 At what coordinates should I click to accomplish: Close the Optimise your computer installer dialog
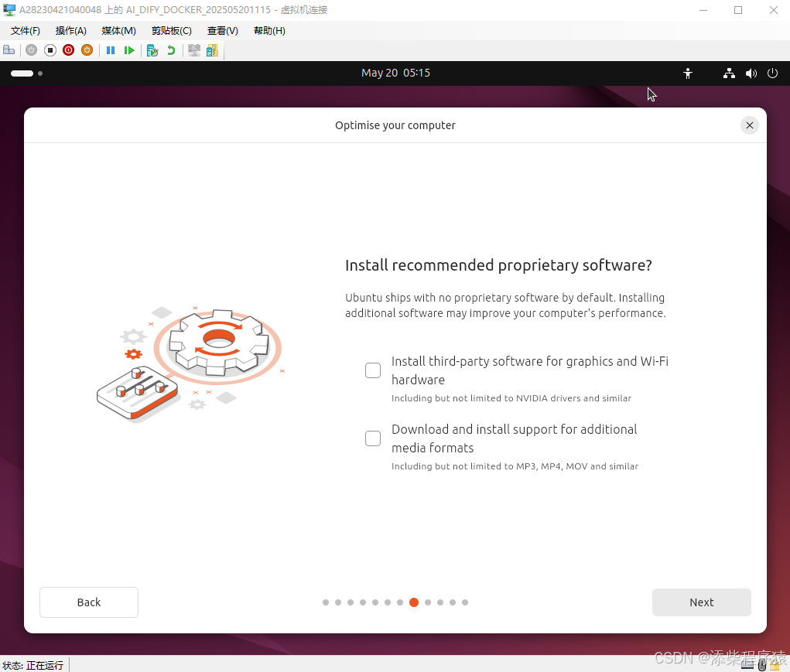click(749, 125)
